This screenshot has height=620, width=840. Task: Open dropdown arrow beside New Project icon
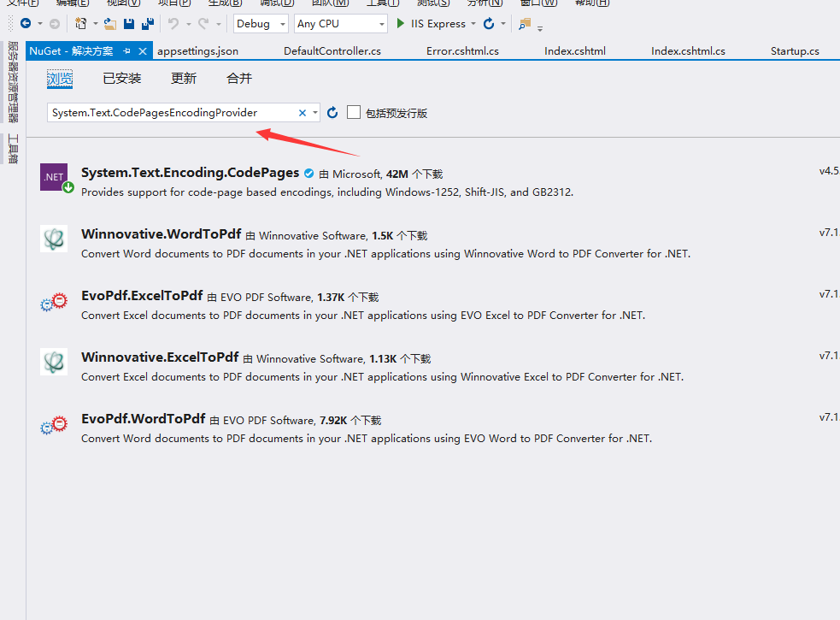[96, 24]
